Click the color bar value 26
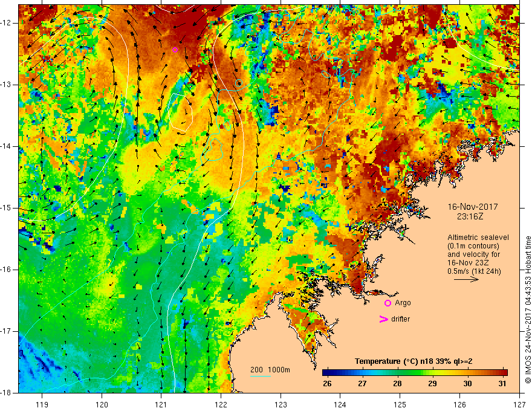 tap(327, 384)
